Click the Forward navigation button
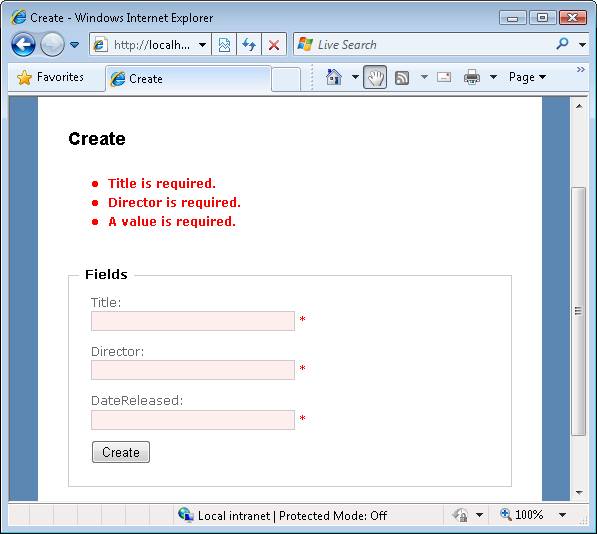This screenshot has height=534, width=597. [52, 45]
